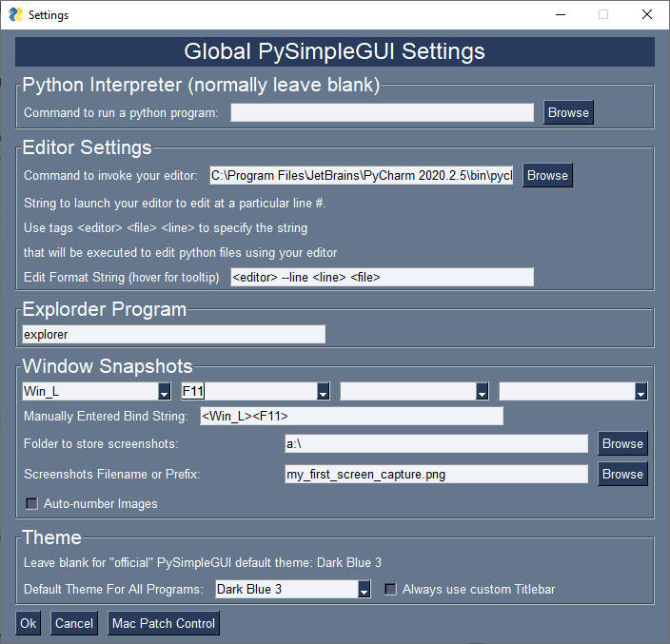Browse for the screenshots filename

click(622, 474)
